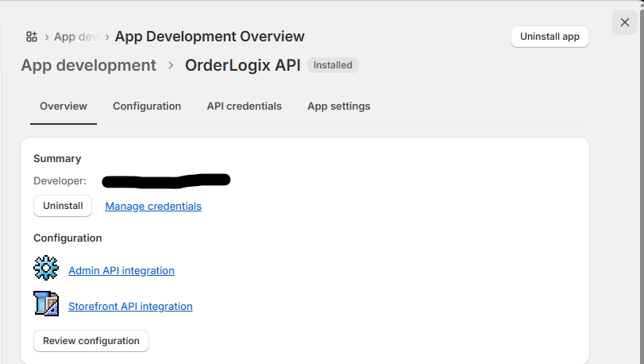Switch to the Overview tab

click(x=64, y=106)
